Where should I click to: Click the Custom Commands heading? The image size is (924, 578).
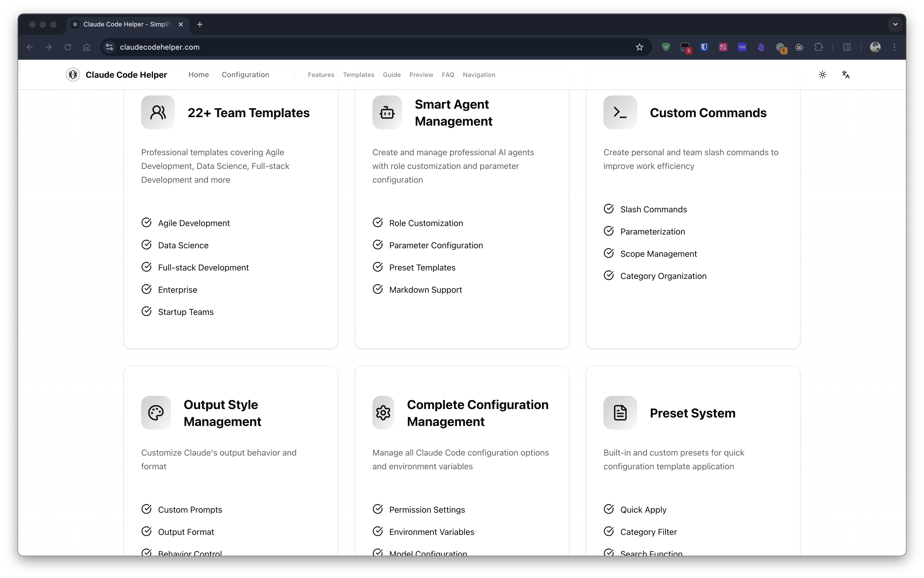pyautogui.click(x=708, y=113)
